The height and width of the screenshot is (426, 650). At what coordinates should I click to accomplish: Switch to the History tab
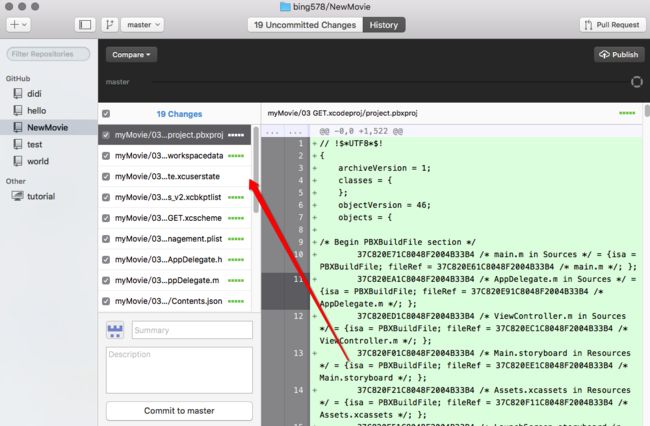[x=384, y=25]
